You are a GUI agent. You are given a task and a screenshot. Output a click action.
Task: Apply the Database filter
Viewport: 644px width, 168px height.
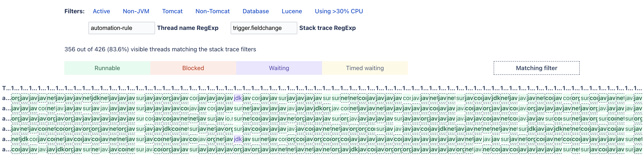[256, 11]
